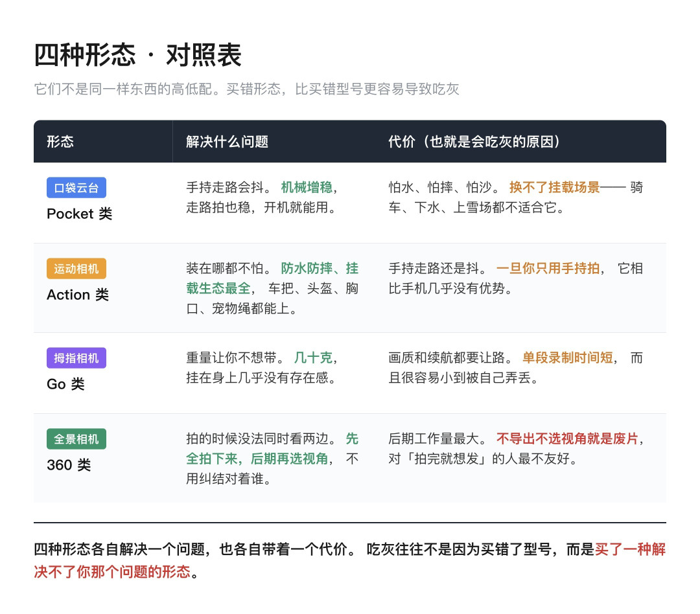Click the 360 类 label
700x614 pixels.
coord(69,465)
